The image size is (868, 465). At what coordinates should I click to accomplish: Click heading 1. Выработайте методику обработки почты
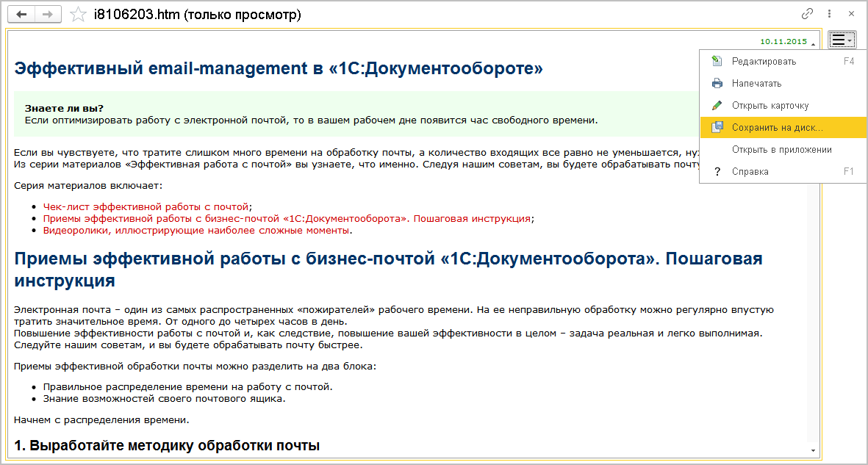click(x=167, y=445)
